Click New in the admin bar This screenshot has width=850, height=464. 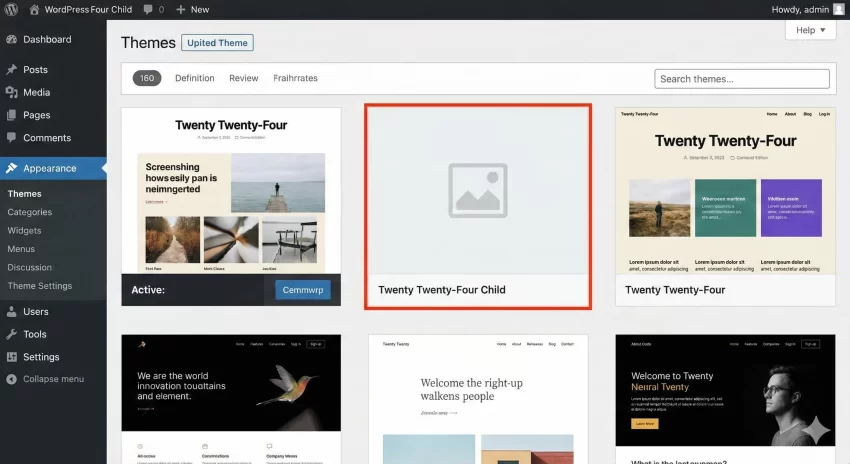pyautogui.click(x=199, y=9)
